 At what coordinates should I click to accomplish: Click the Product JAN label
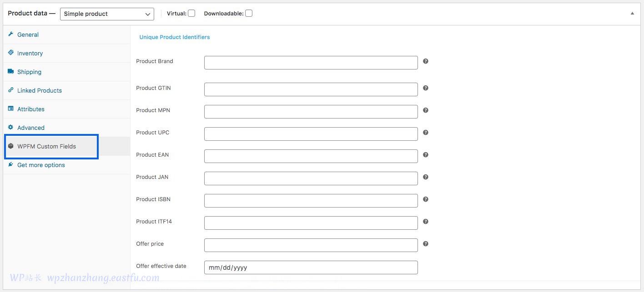152,177
